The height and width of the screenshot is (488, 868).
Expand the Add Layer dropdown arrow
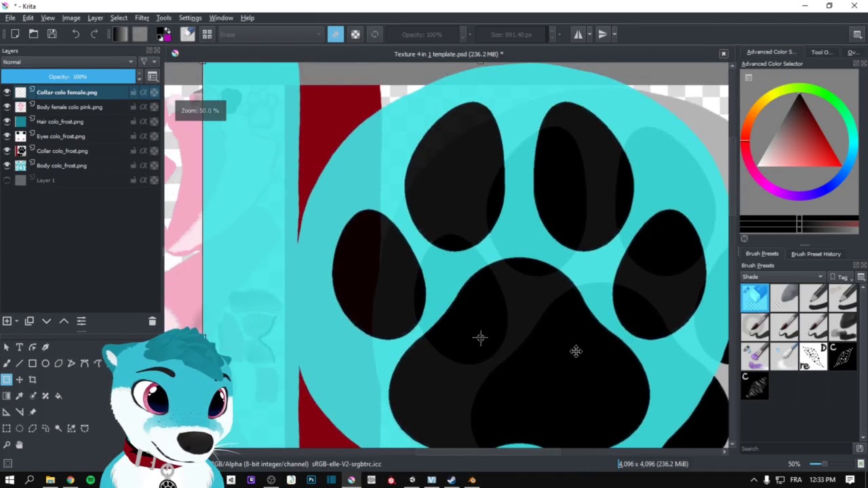coord(16,321)
